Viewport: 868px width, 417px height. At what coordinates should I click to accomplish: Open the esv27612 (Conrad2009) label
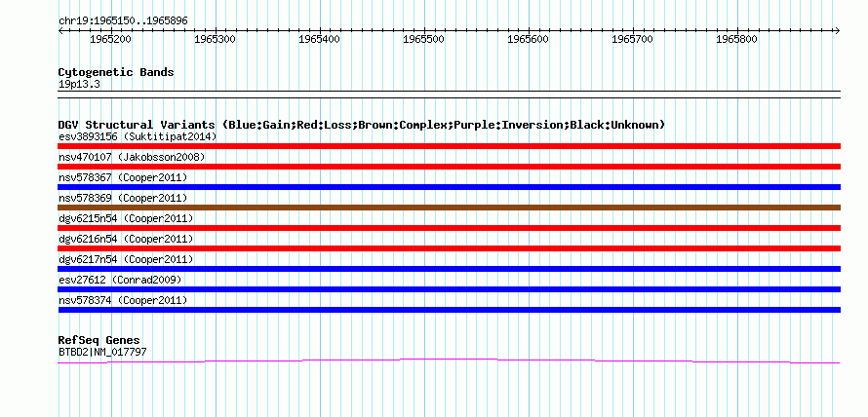click(120, 280)
